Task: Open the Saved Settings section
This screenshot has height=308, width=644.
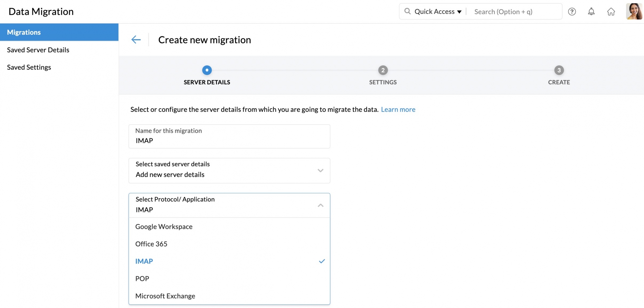Action: pyautogui.click(x=29, y=67)
